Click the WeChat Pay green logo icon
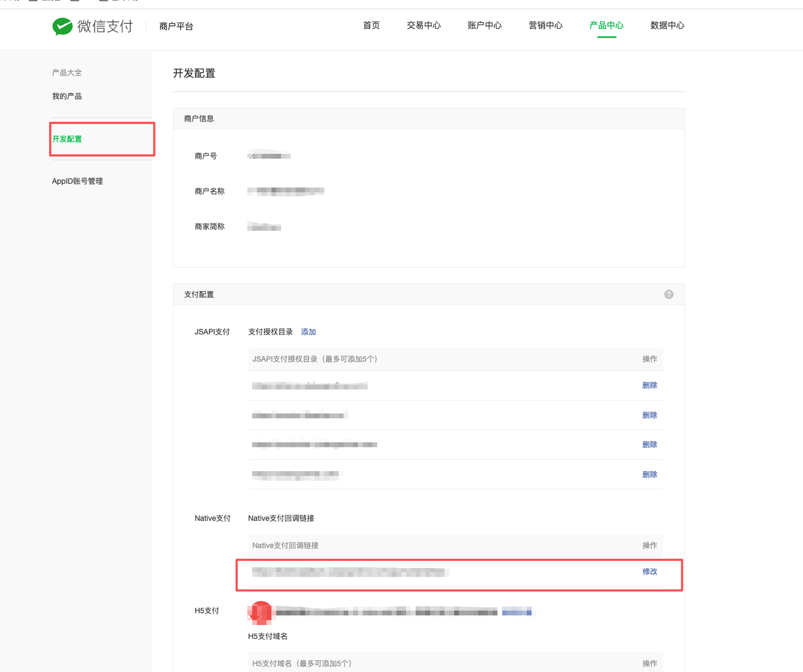The image size is (803, 672). click(x=62, y=26)
